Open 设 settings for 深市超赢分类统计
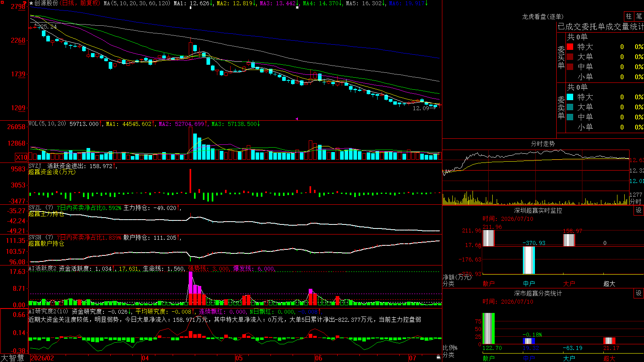This screenshot has width=644, height=362. pyautogui.click(x=639, y=293)
